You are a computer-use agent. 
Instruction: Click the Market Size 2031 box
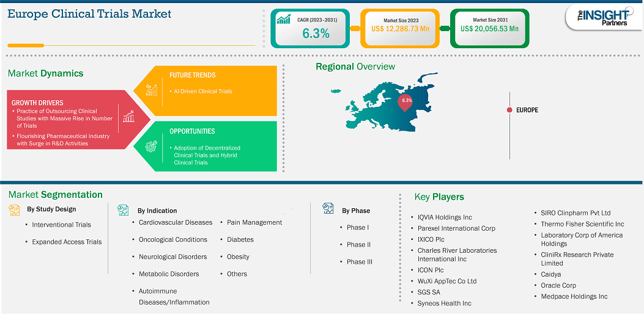coord(489,28)
